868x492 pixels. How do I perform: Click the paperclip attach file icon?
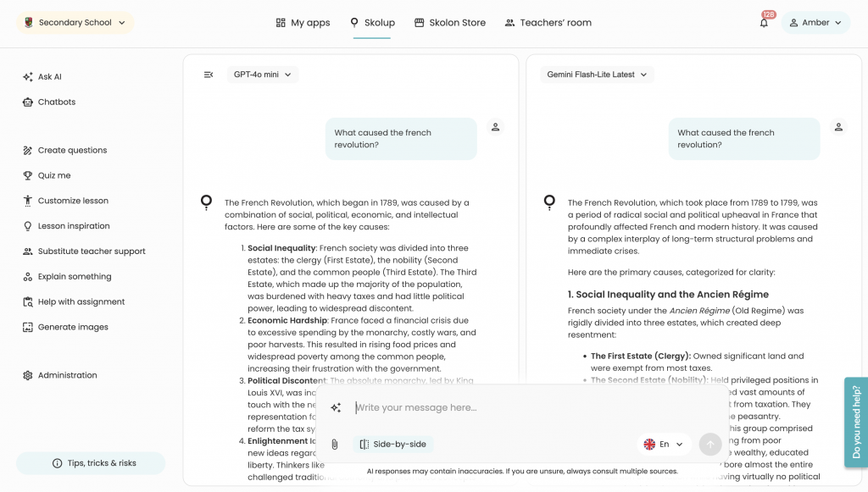point(335,445)
